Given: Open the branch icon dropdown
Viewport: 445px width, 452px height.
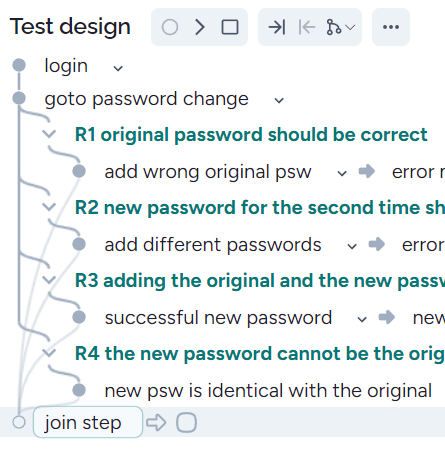Looking at the screenshot, I should [x=340, y=27].
